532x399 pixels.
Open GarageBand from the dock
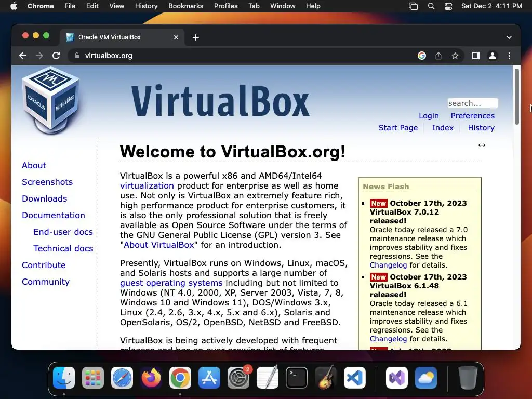pyautogui.click(x=326, y=378)
